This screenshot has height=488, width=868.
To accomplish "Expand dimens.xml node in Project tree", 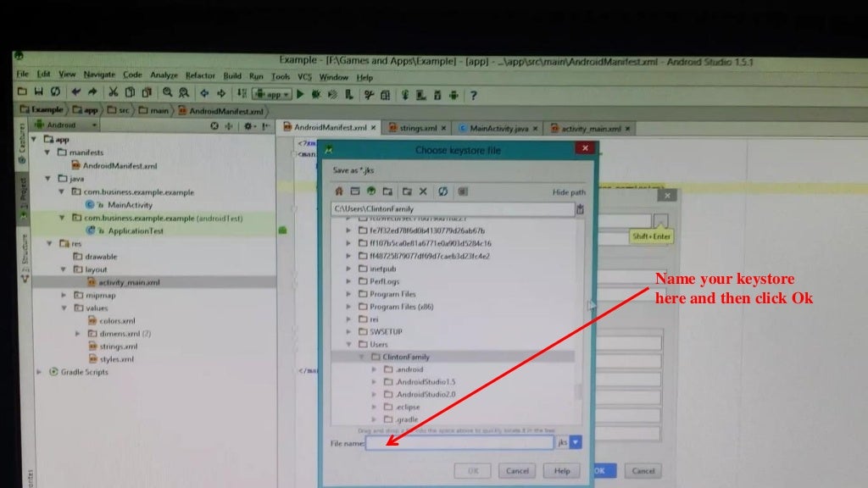I will (x=77, y=334).
